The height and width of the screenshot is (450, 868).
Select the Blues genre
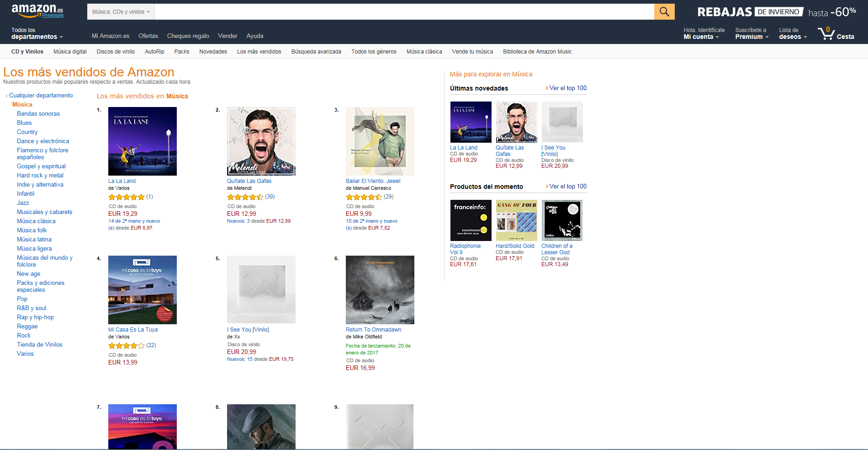(x=24, y=123)
